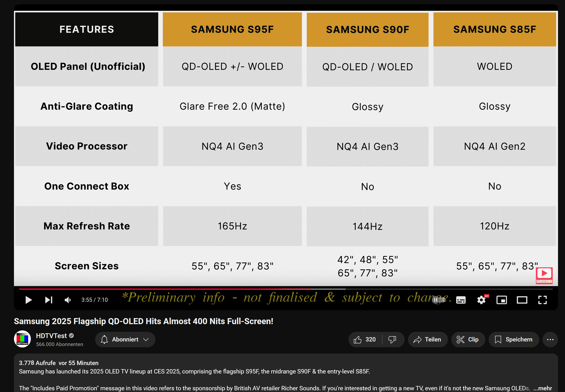Viewport: 565px width, 392px height.
Task: Enter fullscreen mode
Action: point(542,300)
